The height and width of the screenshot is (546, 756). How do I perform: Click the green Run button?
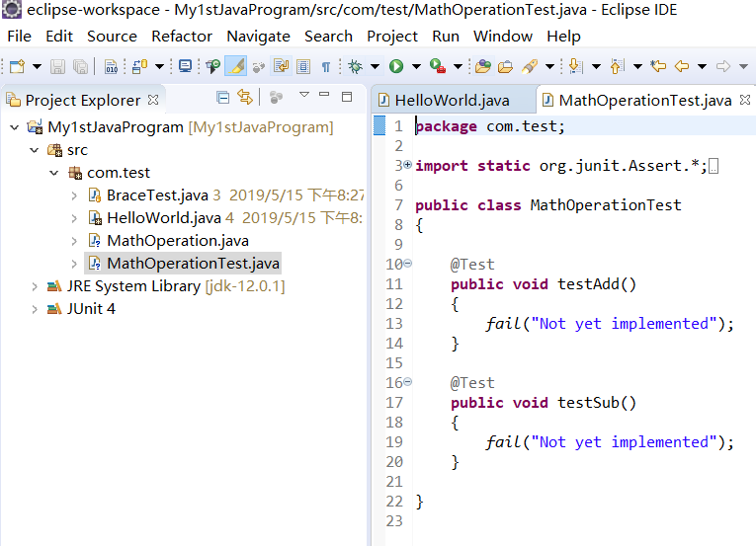pos(396,66)
